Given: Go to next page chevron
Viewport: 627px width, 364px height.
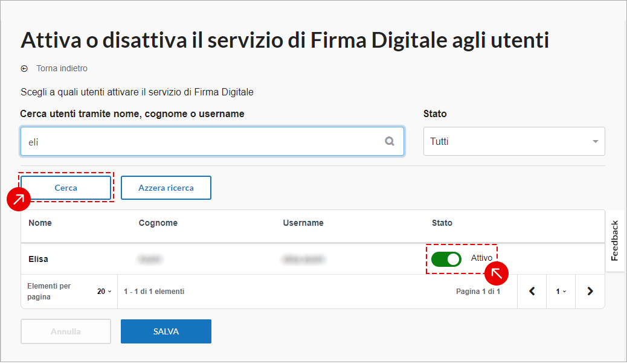Looking at the screenshot, I should (590, 292).
